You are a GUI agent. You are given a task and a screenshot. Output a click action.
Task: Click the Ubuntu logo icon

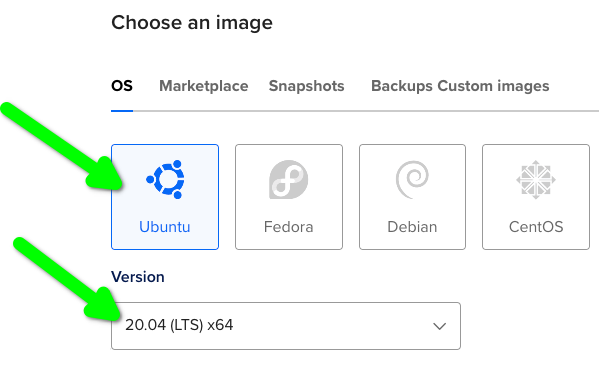coord(165,180)
